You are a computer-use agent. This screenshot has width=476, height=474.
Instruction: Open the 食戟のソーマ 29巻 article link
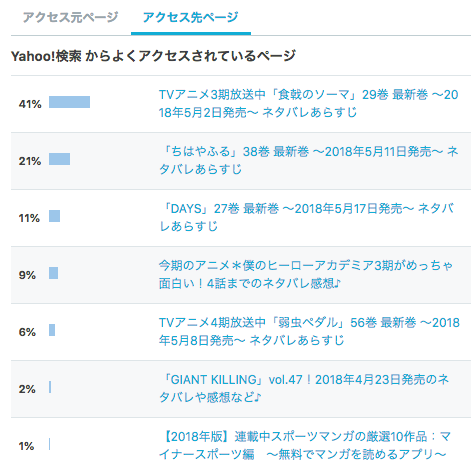[308, 104]
